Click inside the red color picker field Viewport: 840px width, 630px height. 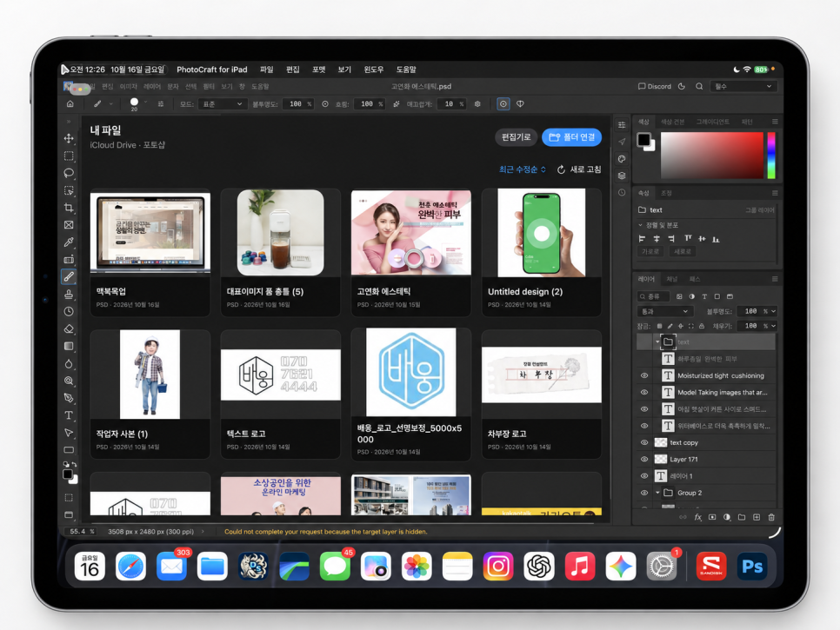711,156
